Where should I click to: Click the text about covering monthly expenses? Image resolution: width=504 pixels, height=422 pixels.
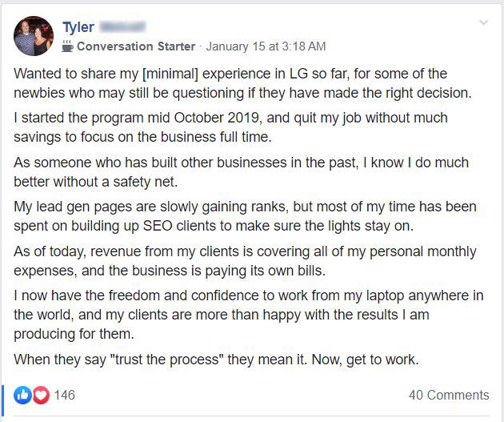(x=245, y=261)
